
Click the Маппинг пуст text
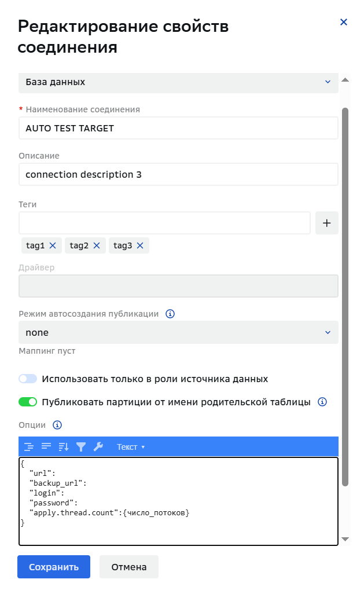47,351
